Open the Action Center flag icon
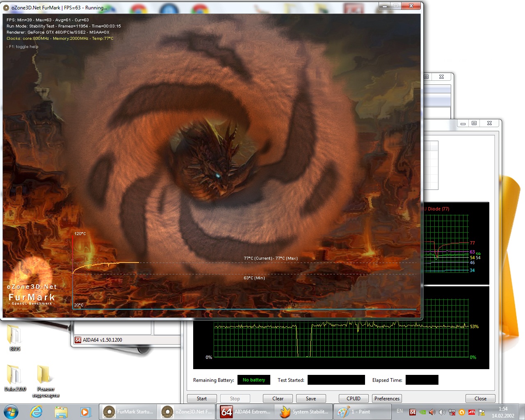This screenshot has width=525, height=420. (482, 412)
